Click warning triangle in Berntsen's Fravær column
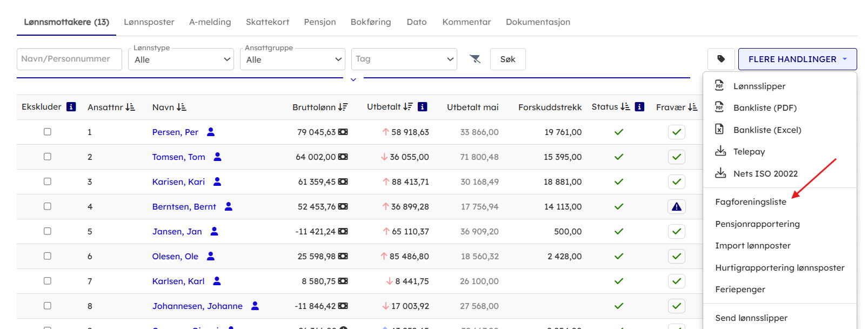This screenshot has width=868, height=329. tap(676, 206)
